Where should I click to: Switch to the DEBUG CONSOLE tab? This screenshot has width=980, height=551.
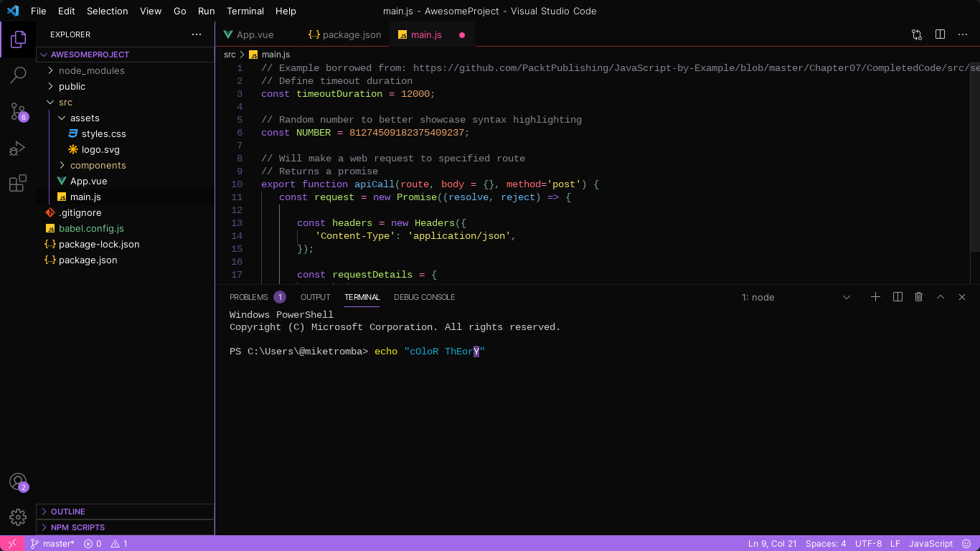(x=425, y=297)
